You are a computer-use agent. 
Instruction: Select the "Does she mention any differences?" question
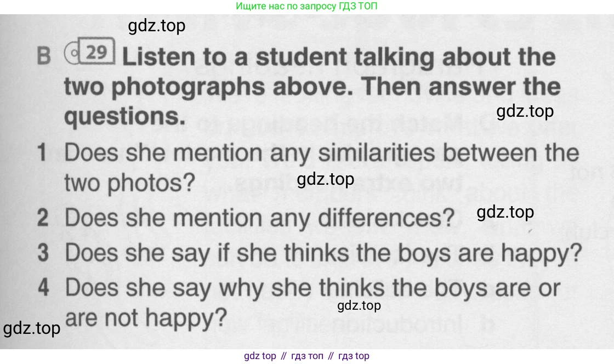(x=259, y=218)
